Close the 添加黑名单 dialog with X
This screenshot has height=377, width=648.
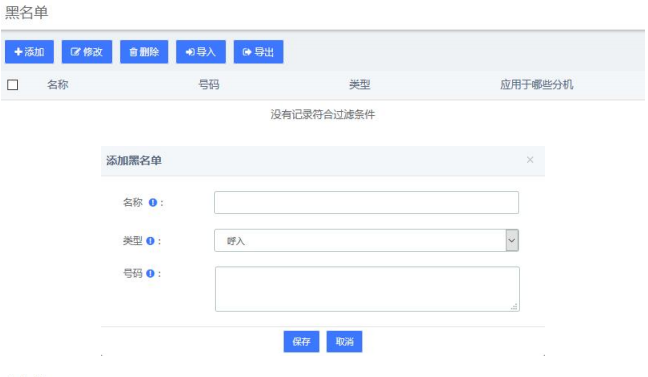(530, 160)
